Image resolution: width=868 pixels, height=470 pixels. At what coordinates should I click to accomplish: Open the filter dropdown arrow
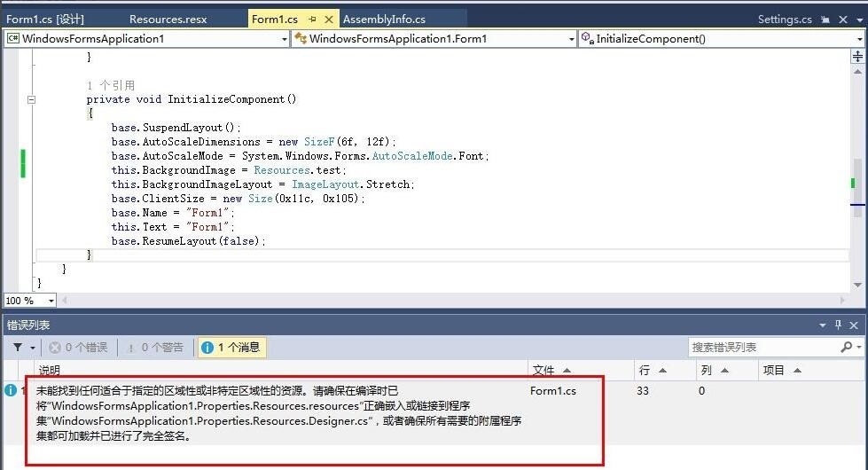(33, 348)
